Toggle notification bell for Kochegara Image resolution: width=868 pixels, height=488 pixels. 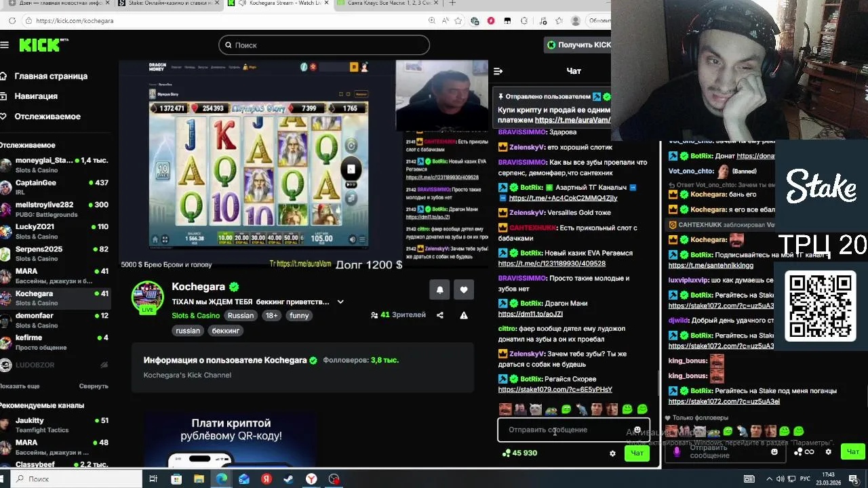click(x=439, y=289)
